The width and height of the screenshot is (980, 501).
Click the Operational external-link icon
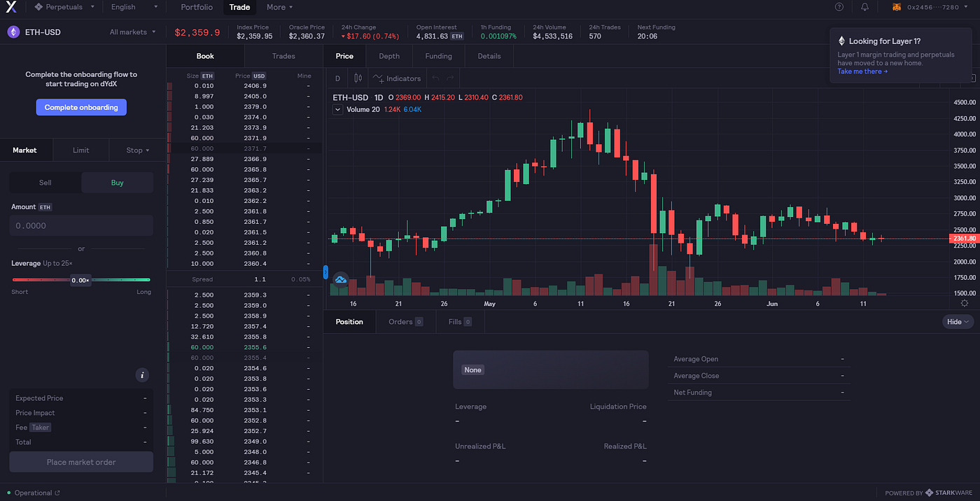[x=57, y=493]
